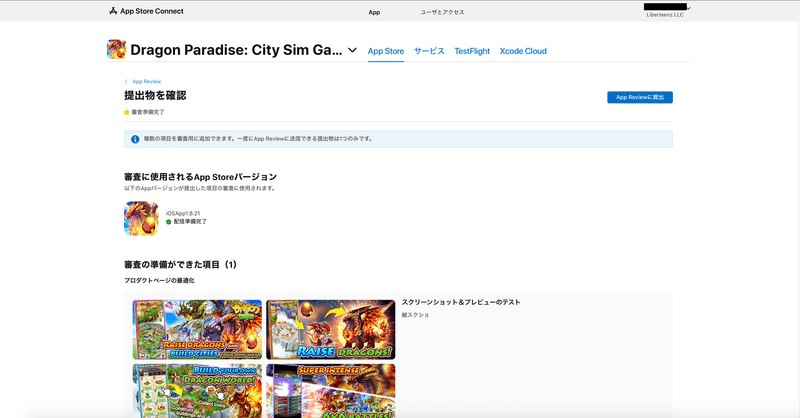Viewport: 800px width, 418px height.
Task: Click the 提出物を確認 heading
Action: click(x=155, y=95)
